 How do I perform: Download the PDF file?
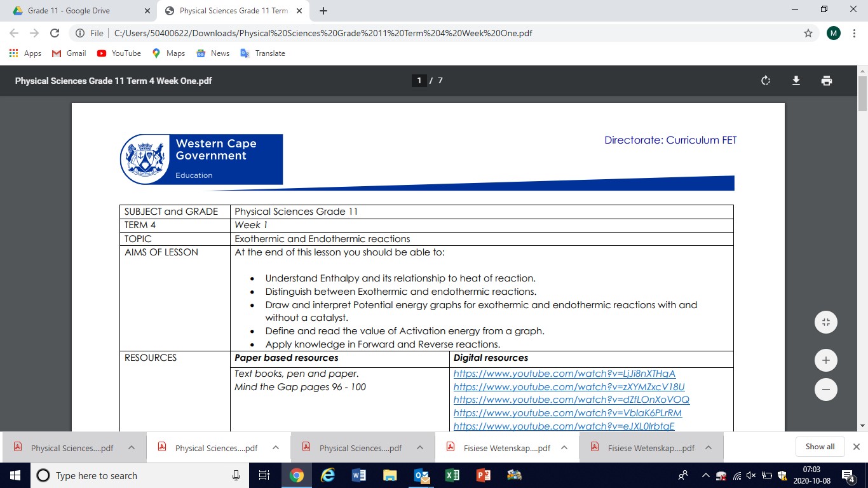[796, 81]
